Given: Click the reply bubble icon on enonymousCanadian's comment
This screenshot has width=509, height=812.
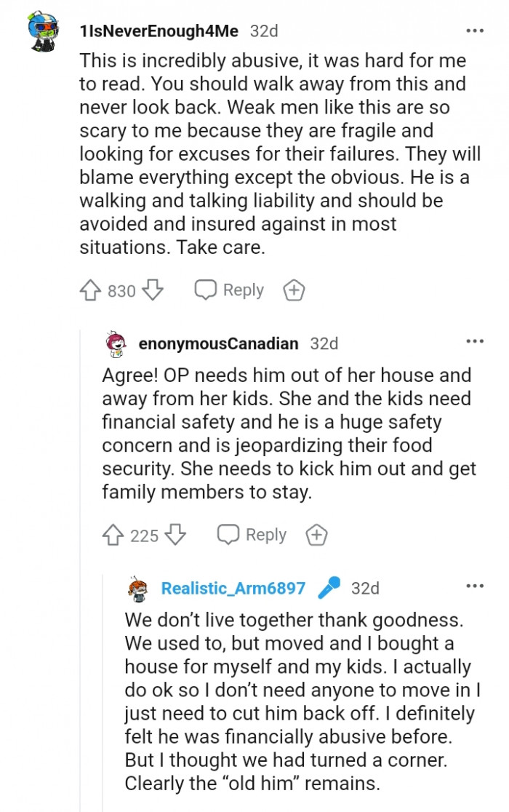Looking at the screenshot, I should (x=230, y=534).
